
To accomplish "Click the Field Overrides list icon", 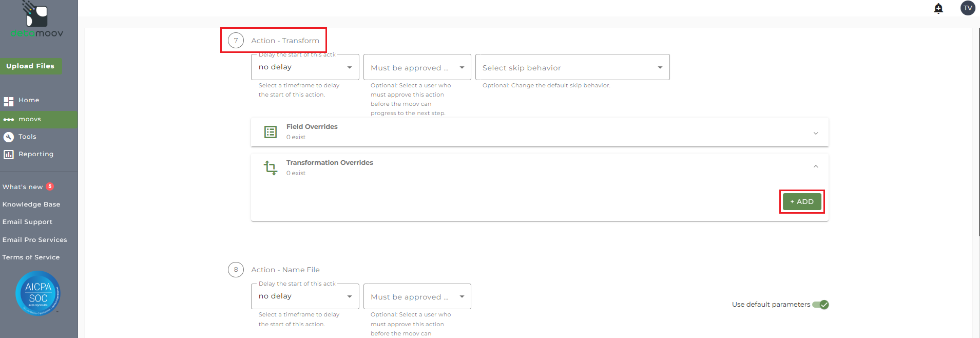I will [x=271, y=132].
